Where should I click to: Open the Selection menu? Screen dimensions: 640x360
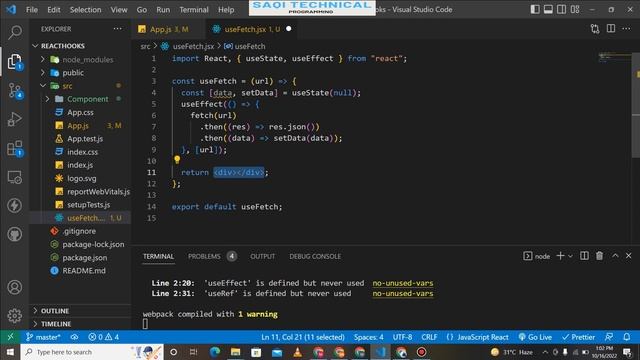coord(85,9)
